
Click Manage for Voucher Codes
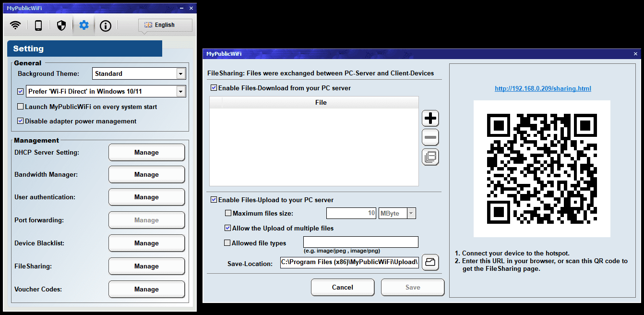tap(146, 289)
